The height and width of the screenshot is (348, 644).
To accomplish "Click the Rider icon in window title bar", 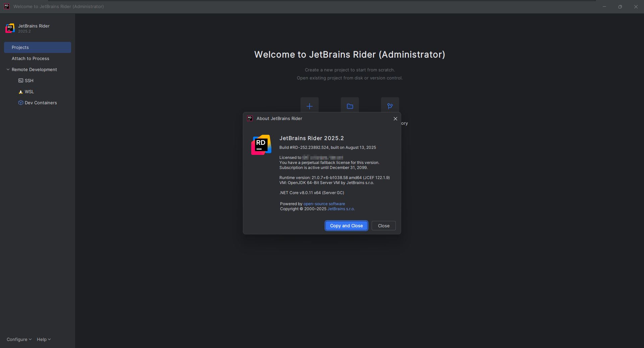I will pyautogui.click(x=6, y=6).
